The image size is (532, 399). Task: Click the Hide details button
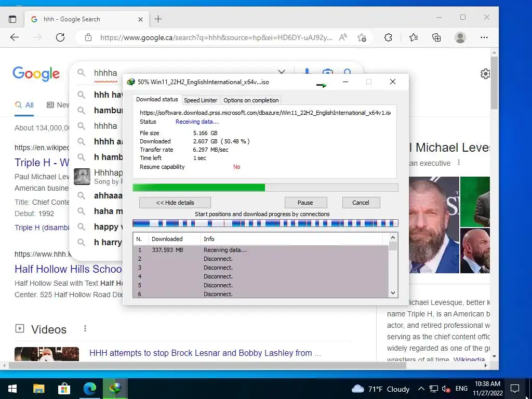tap(175, 203)
